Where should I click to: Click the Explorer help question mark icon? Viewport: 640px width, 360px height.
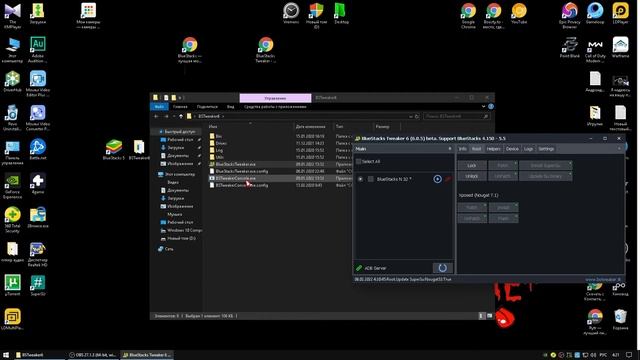coord(491,107)
